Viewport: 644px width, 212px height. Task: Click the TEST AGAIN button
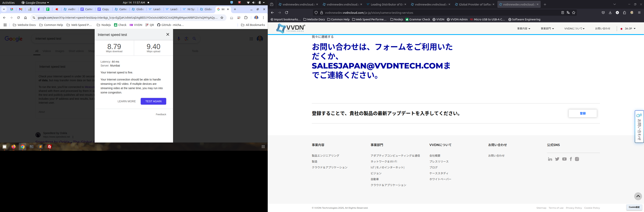(153, 101)
